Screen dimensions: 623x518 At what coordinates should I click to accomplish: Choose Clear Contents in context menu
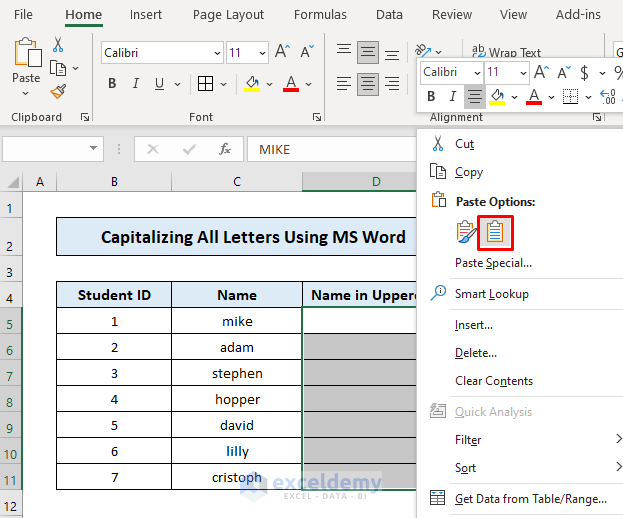493,381
